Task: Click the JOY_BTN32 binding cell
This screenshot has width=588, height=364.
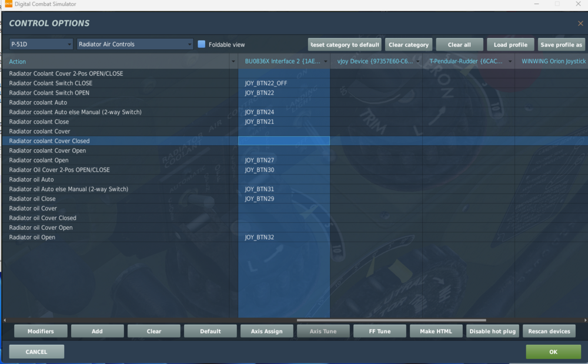Action: click(x=284, y=237)
